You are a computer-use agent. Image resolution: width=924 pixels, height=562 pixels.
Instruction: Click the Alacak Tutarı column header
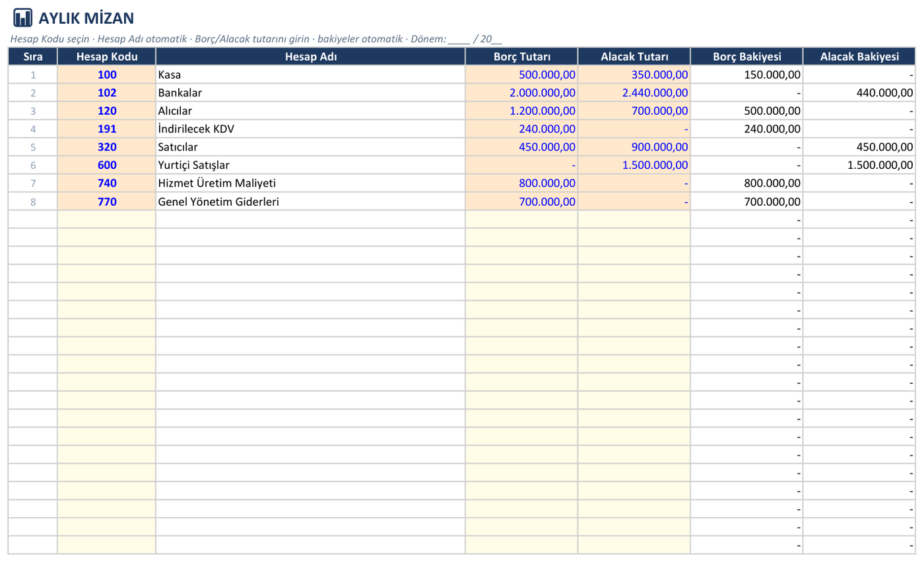[634, 57]
